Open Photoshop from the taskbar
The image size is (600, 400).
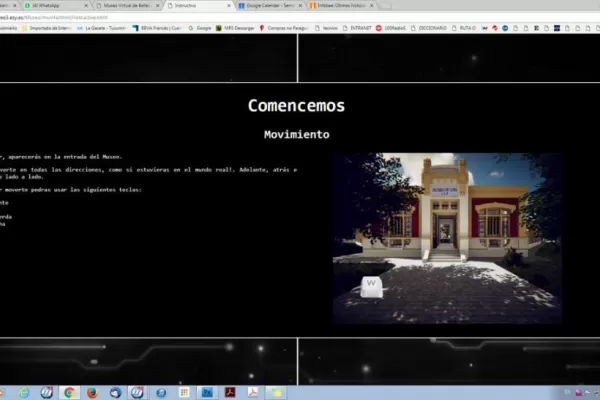(x=207, y=393)
